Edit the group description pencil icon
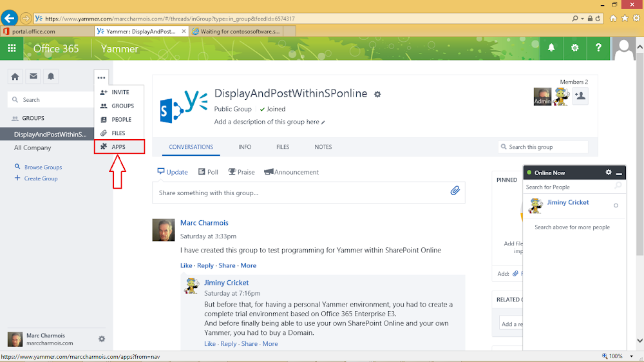This screenshot has height=362, width=644. click(323, 122)
